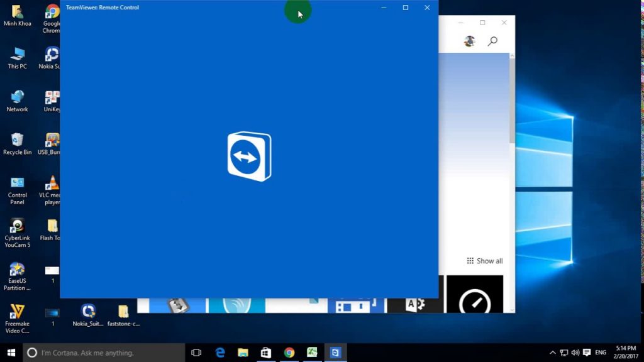Open File Explorer from the taskbar
The height and width of the screenshot is (362, 644).
242,353
